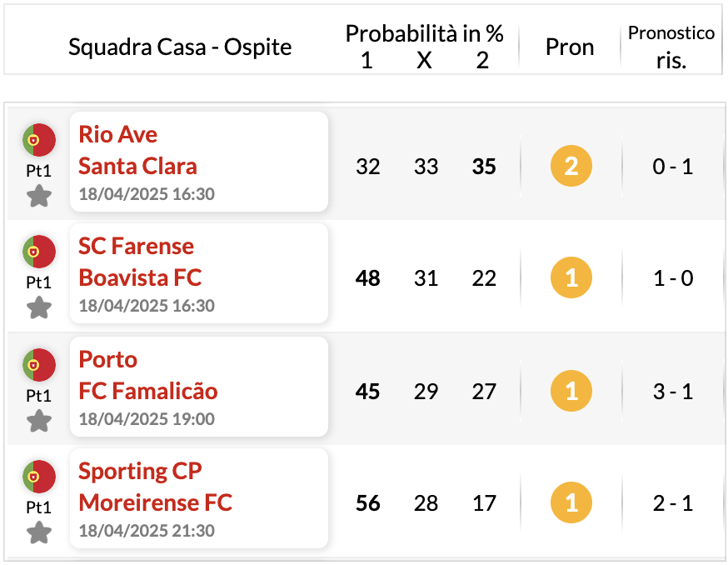The height and width of the screenshot is (565, 728).
Task: Select yellow prediction badge for Farense-Boavista
Action: (x=571, y=277)
